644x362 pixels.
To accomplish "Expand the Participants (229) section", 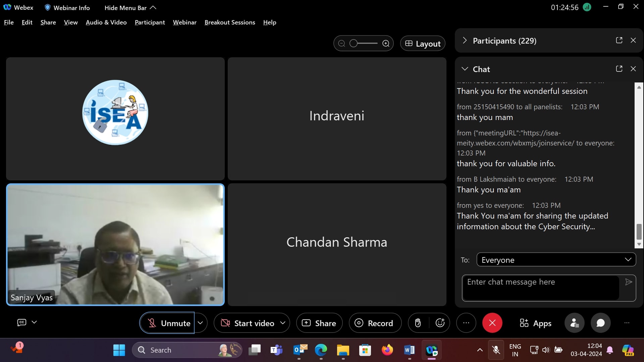I will (465, 41).
